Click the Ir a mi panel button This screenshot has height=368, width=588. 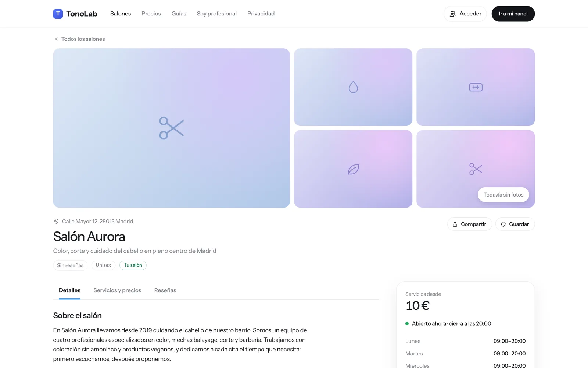pos(513,14)
